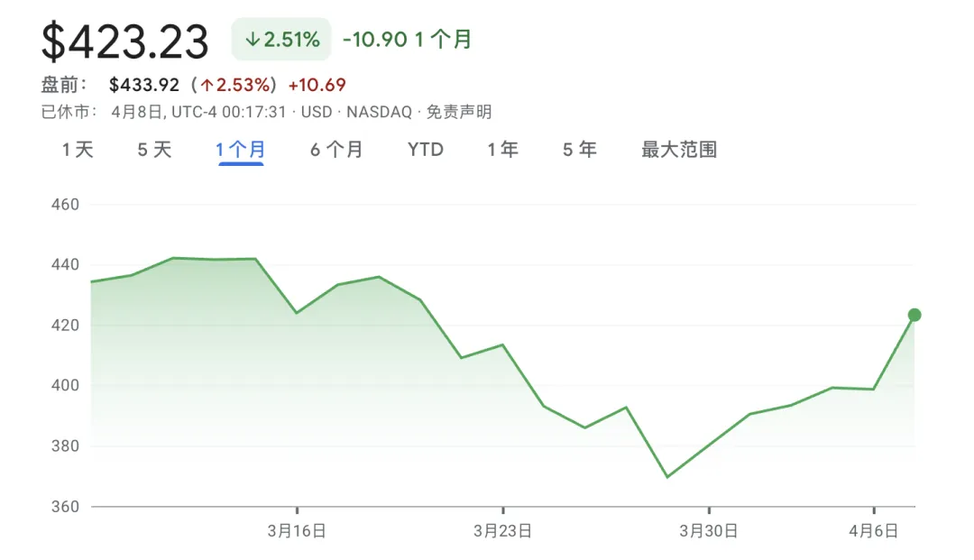The width and height of the screenshot is (974, 560).
Task: Click the 3月23日 date axis label
Action: pos(502,531)
